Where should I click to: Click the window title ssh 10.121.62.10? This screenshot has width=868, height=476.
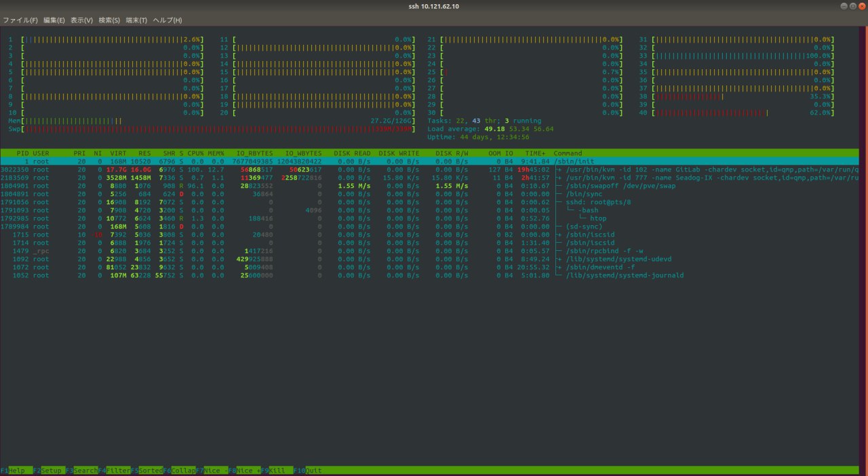(434, 6)
